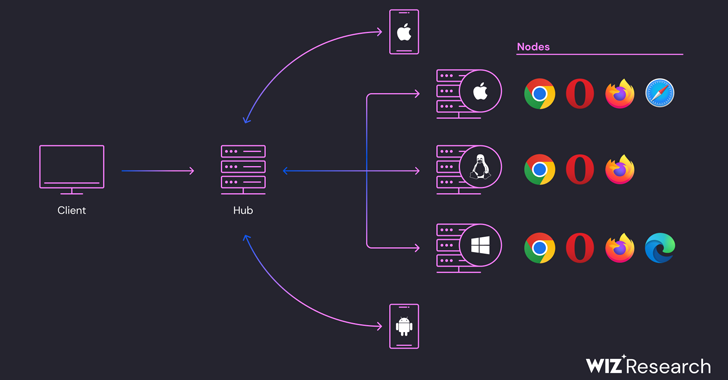Click the Apple iPhone device icon
728x380 pixels.
(404, 32)
